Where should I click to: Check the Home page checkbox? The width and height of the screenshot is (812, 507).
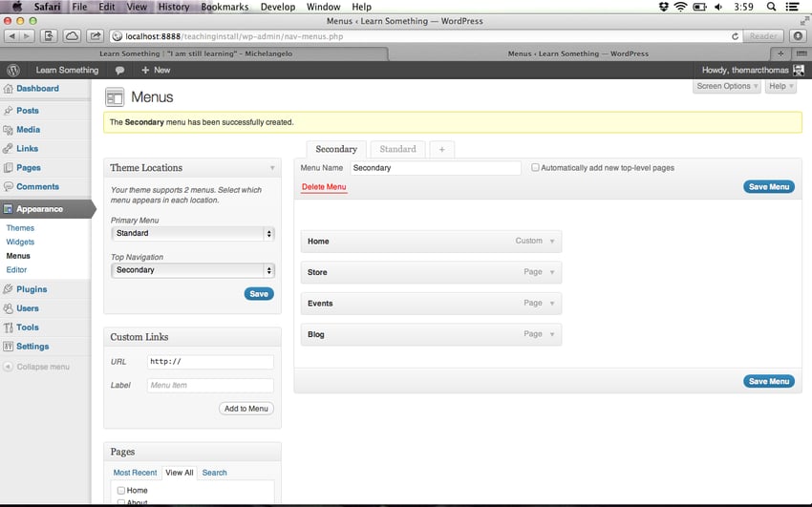click(x=120, y=491)
